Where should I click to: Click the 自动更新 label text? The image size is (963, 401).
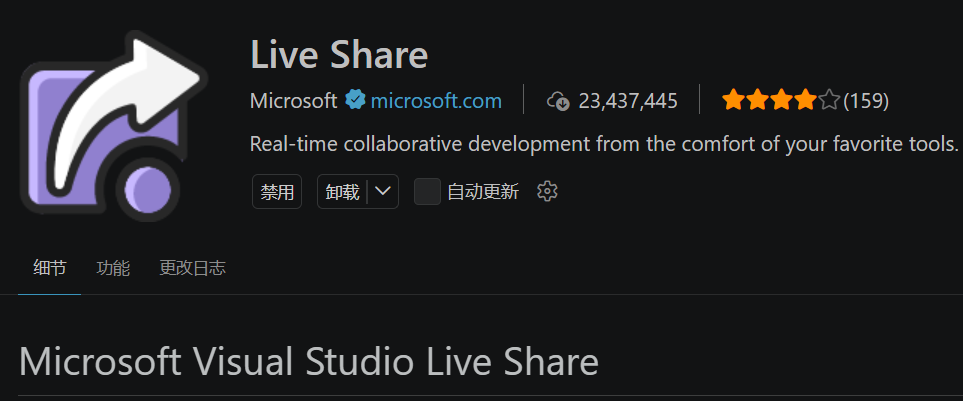pyautogui.click(x=483, y=192)
